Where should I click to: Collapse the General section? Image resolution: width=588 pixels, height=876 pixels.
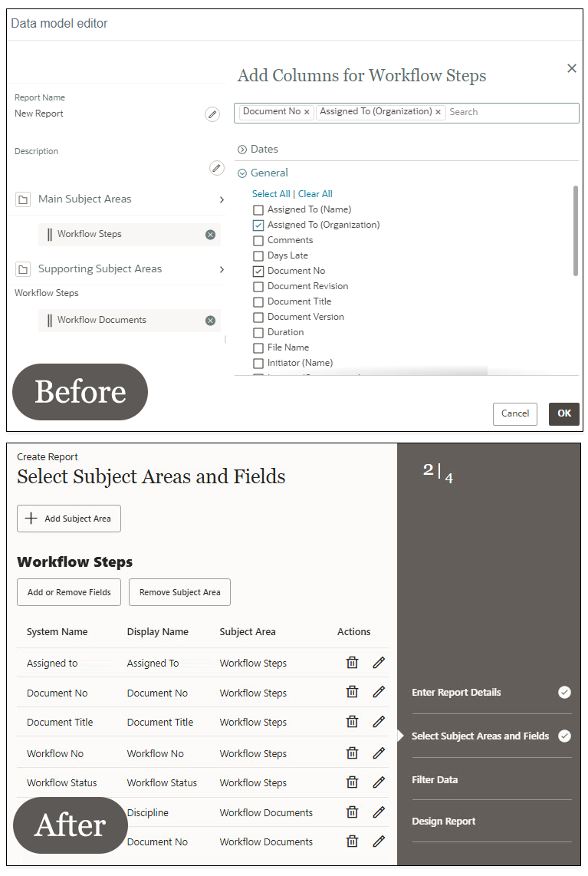[x=242, y=173]
